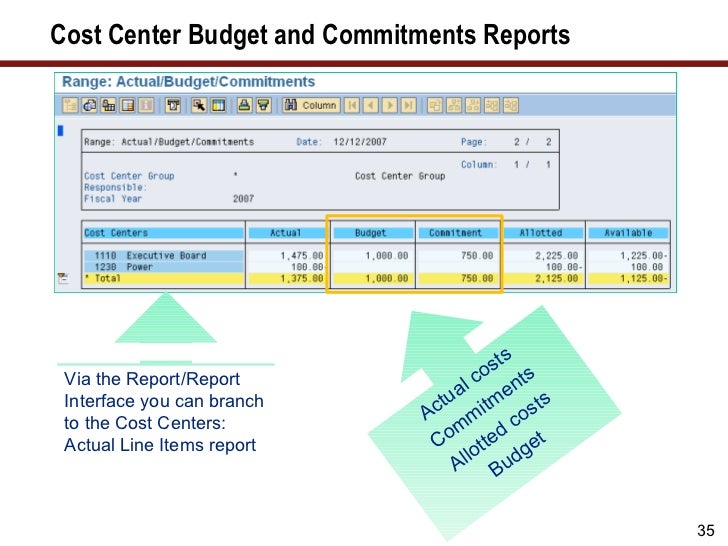Click the report date 12/12/2007
Viewport: 728px width, 546px height.
click(360, 142)
